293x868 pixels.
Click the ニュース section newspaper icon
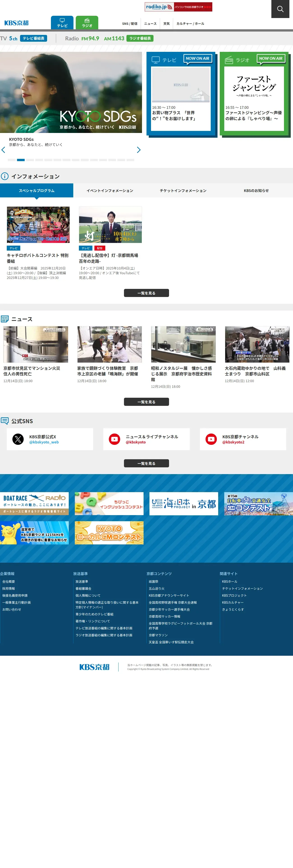click(x=5, y=319)
